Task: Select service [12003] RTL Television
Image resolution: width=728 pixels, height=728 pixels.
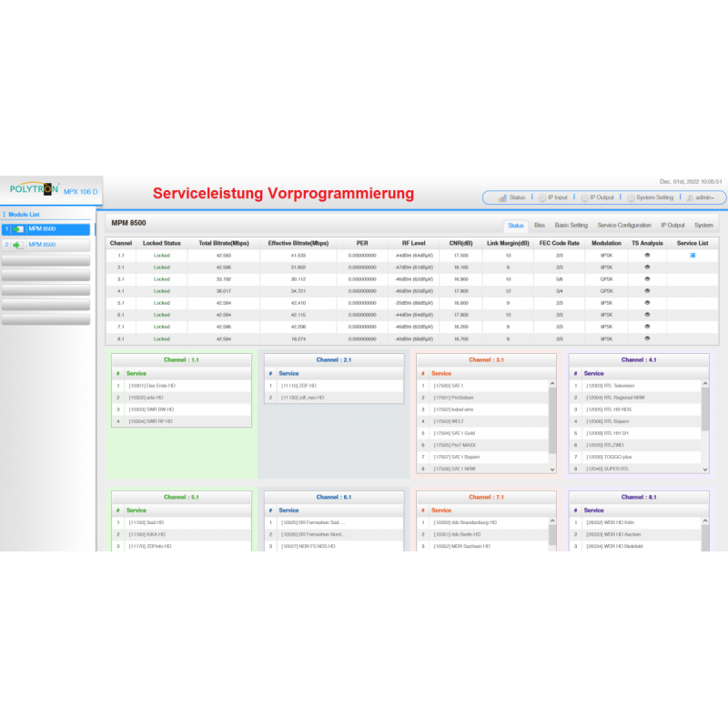Action: click(x=635, y=386)
